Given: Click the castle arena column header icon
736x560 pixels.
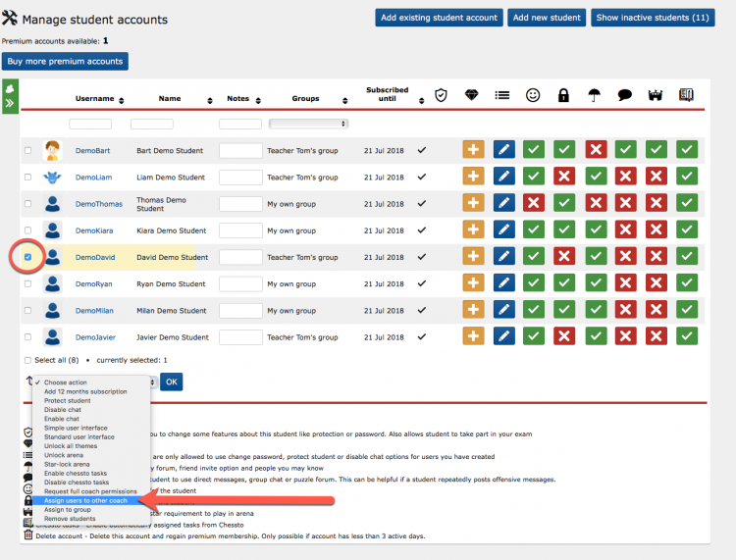Looking at the screenshot, I should click(x=656, y=96).
